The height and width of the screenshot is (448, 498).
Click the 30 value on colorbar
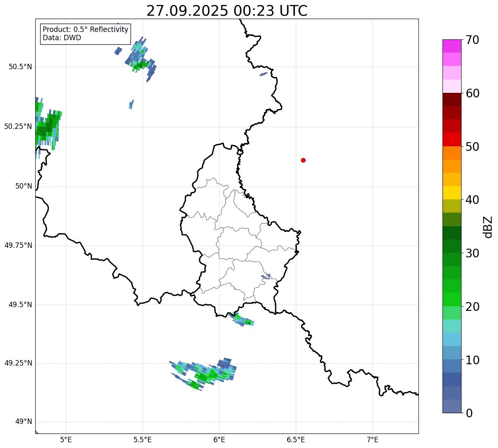pyautogui.click(x=472, y=253)
